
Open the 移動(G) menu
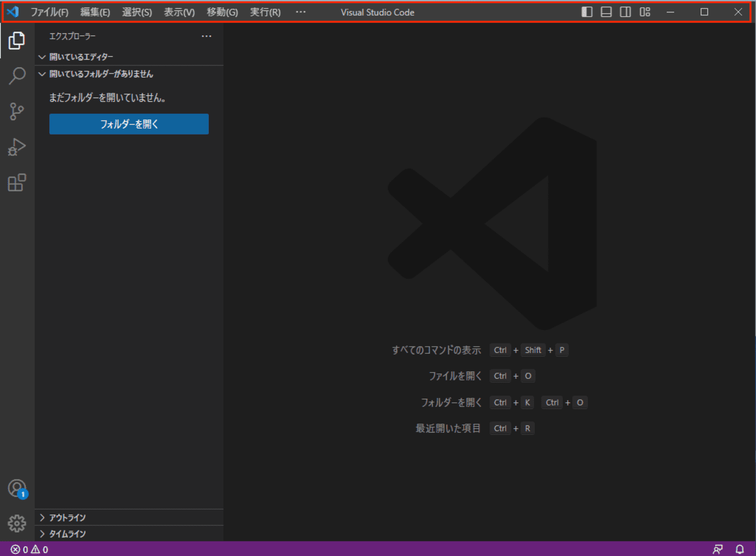point(222,12)
